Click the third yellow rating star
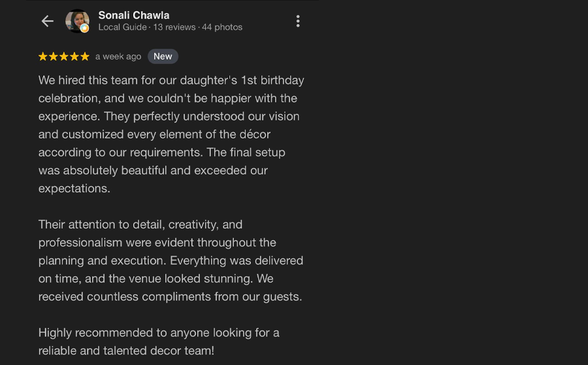This screenshot has height=365, width=588. tap(64, 56)
